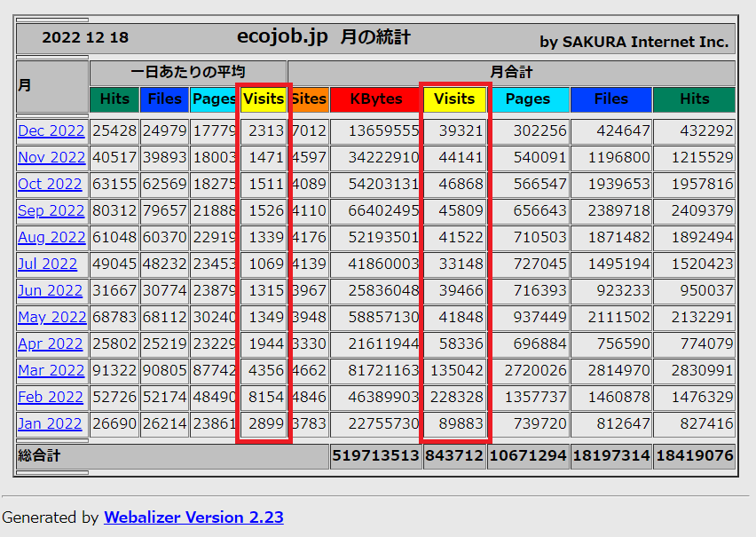The width and height of the screenshot is (756, 537).
Task: Follow the Webalizer Version 2.23 link
Action: 193,517
